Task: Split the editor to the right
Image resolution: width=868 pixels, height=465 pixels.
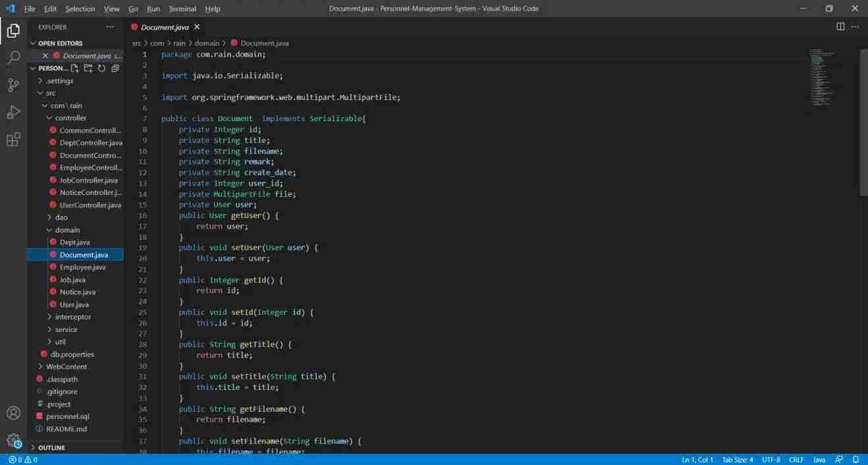Action: pyautogui.click(x=840, y=26)
